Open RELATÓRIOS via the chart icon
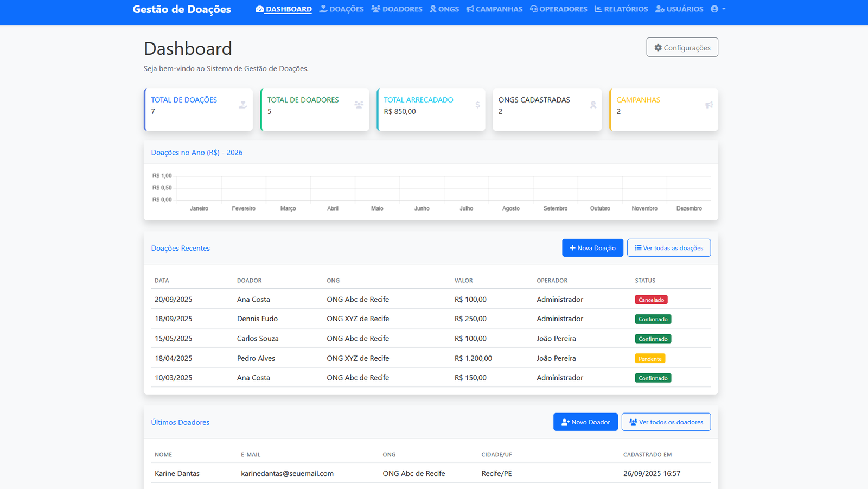868x489 pixels. coord(597,9)
